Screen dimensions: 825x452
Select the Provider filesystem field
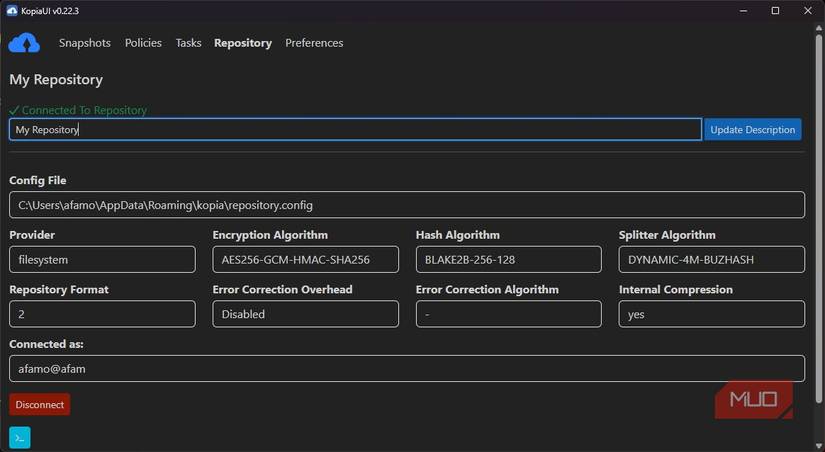coord(102,259)
